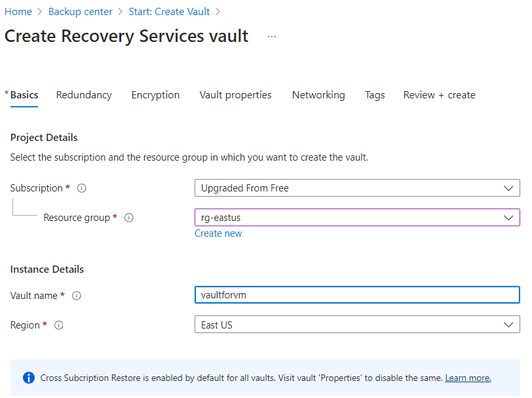This screenshot has width=532, height=398.
Task: Switch to the Redundancy tab
Action: [84, 95]
